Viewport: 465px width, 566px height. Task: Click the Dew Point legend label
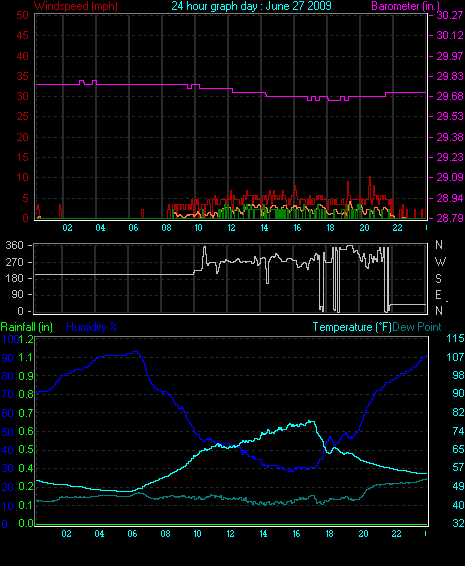coord(417,327)
